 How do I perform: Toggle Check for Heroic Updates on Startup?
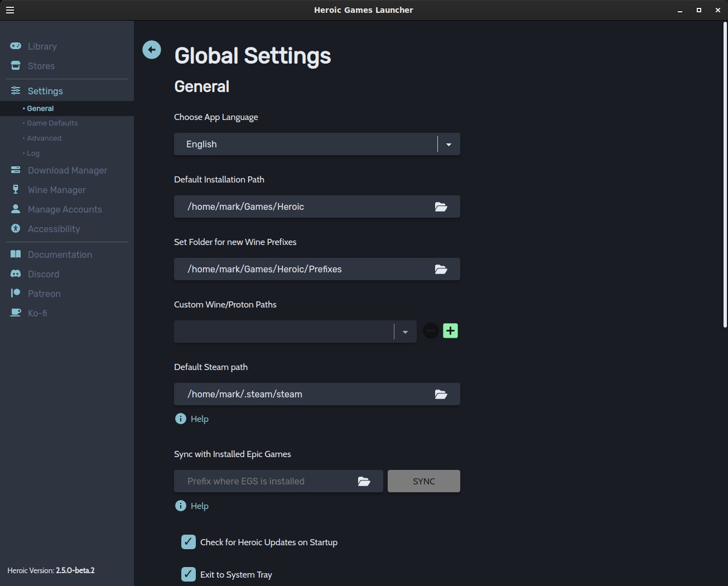click(x=189, y=542)
